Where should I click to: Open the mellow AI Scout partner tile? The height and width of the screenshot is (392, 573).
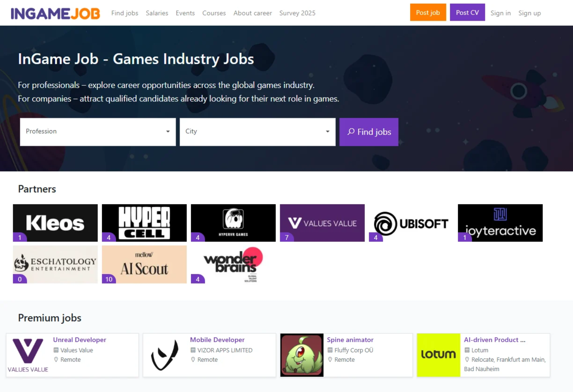[x=144, y=264]
